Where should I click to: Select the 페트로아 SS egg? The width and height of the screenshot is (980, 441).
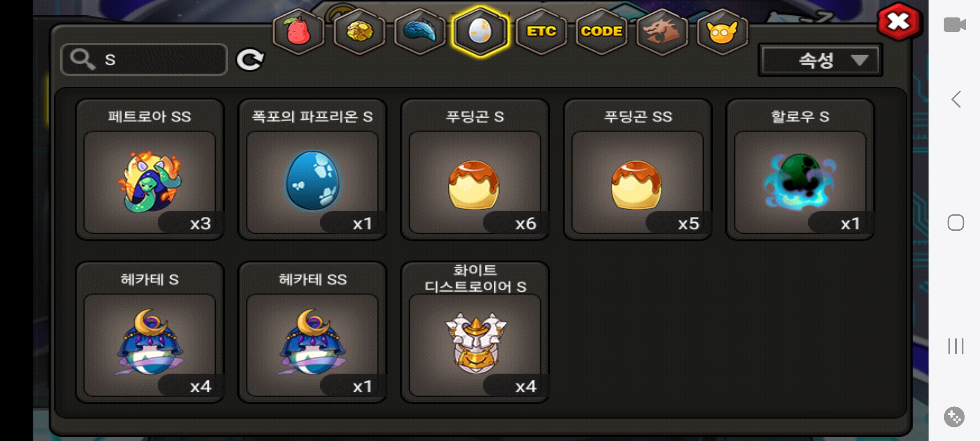[x=149, y=169]
